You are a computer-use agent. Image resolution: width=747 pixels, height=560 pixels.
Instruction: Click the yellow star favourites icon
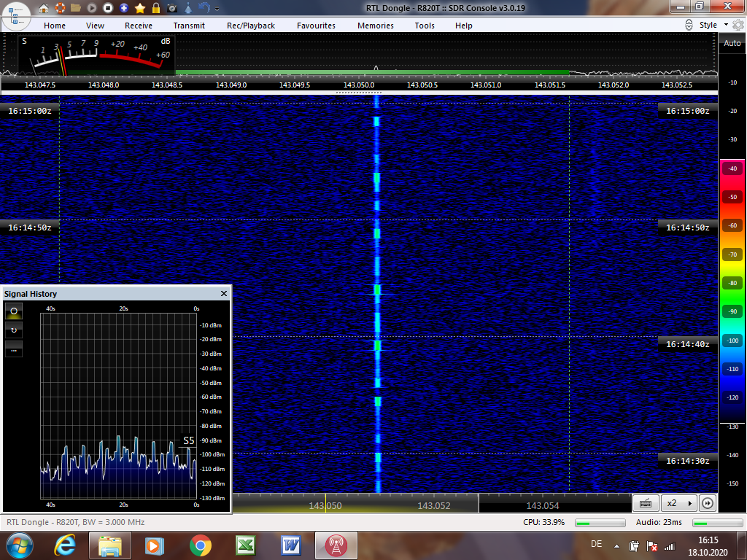(x=140, y=8)
